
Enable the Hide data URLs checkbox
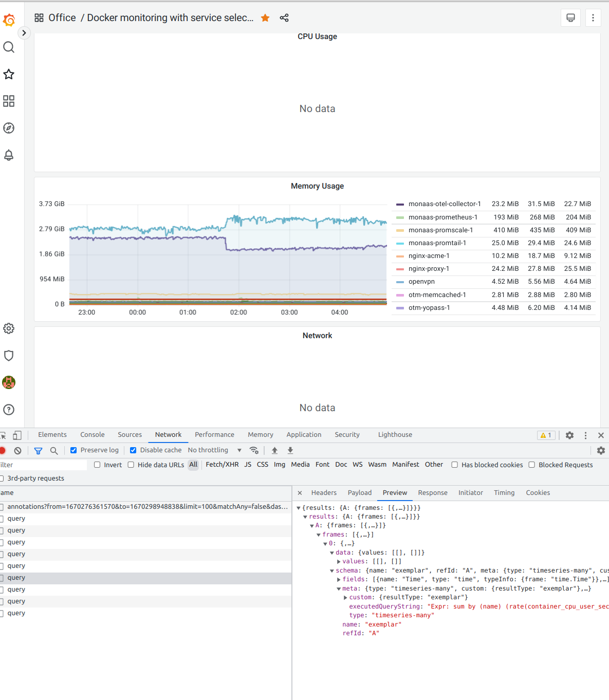[x=131, y=465]
